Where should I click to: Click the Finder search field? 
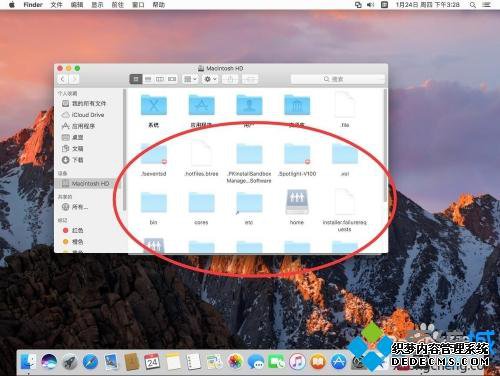tap(338, 79)
